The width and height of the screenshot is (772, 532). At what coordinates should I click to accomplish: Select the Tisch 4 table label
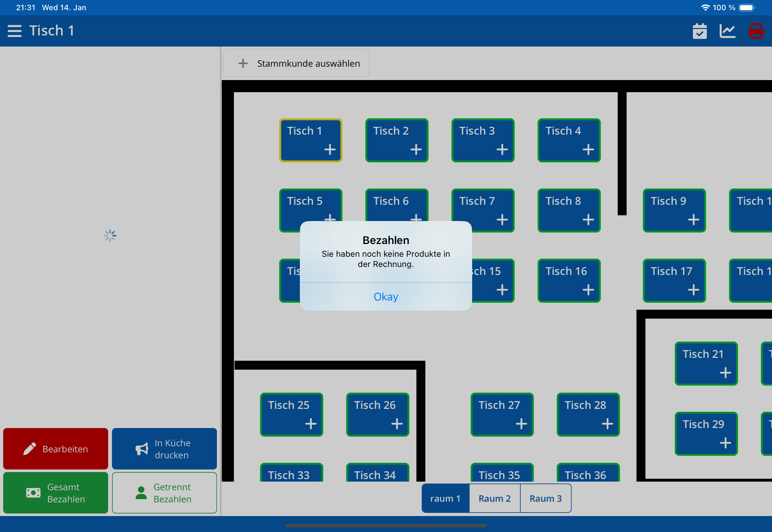click(x=563, y=131)
